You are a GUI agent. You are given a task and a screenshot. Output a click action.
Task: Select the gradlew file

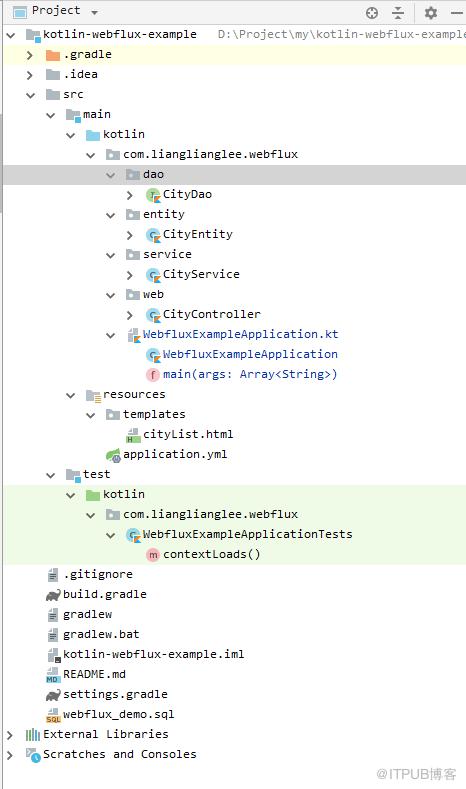pos(88,614)
